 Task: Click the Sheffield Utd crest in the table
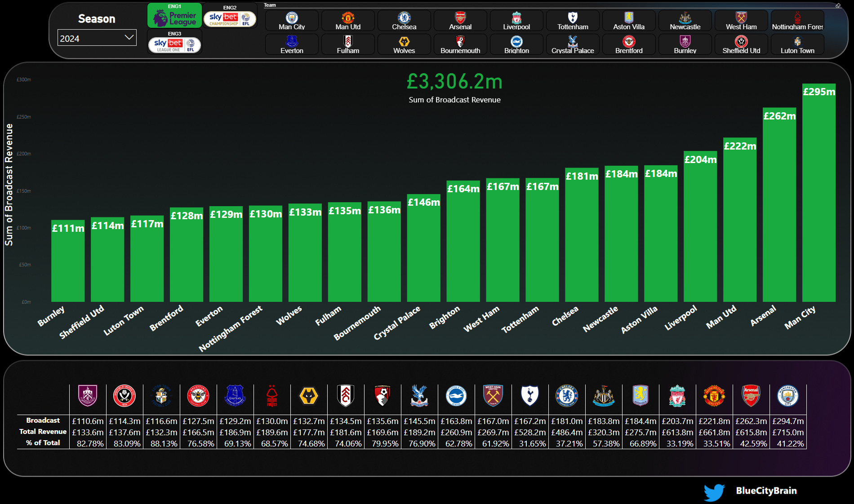point(125,396)
